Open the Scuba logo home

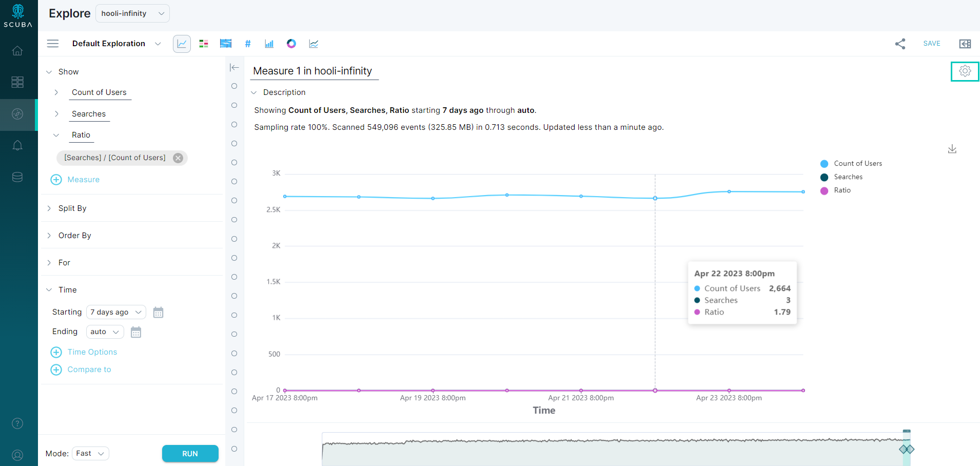18,15
